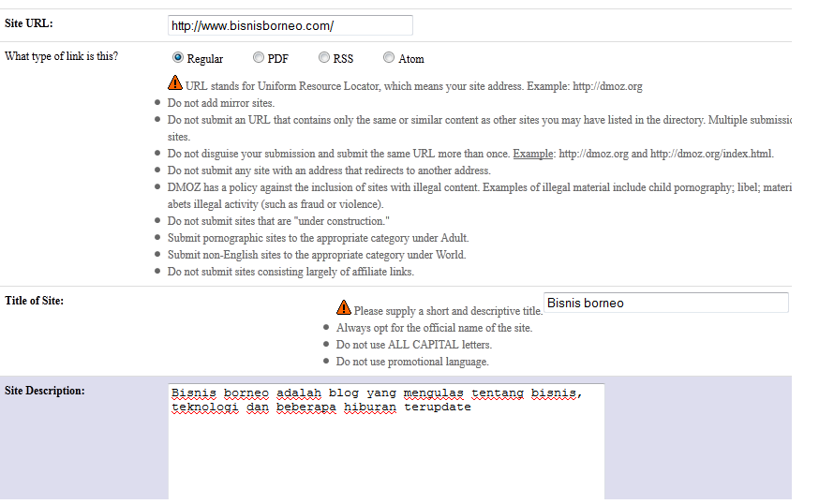The height and width of the screenshot is (504, 819).
Task: Select the RSS link type radio button
Action: (x=324, y=57)
